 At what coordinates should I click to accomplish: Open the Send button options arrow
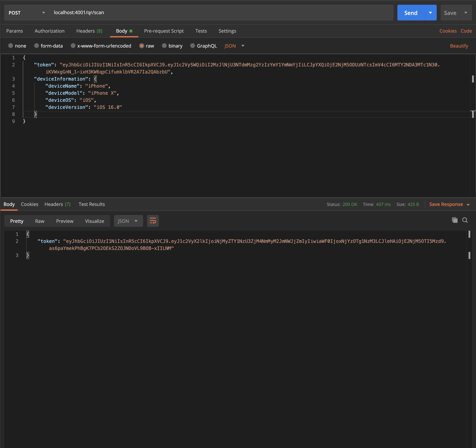pos(430,12)
